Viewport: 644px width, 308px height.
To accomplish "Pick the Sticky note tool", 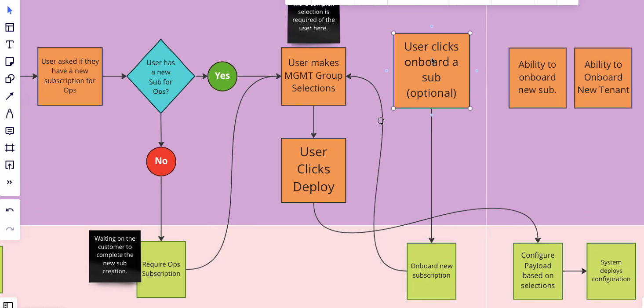I will point(10,62).
